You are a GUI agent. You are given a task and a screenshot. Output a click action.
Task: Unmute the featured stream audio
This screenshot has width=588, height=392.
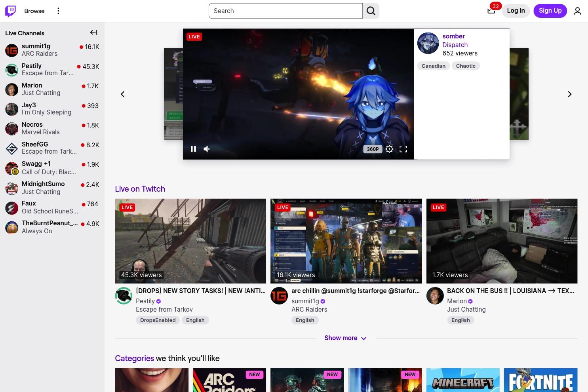(x=206, y=149)
